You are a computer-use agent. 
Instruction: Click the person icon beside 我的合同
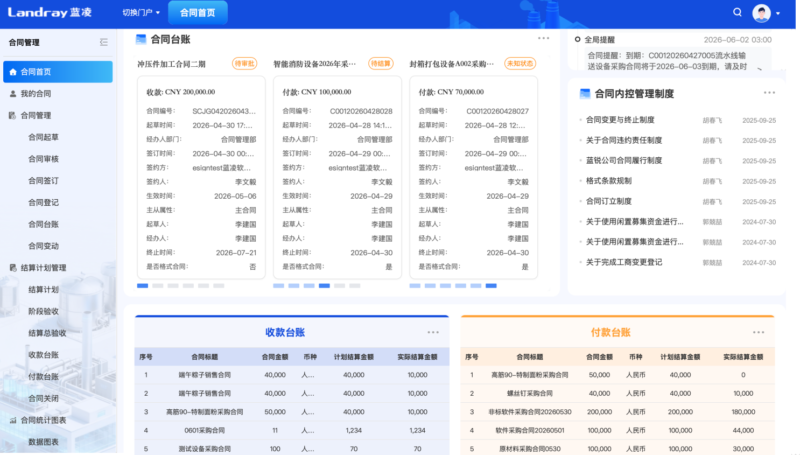[x=13, y=94]
